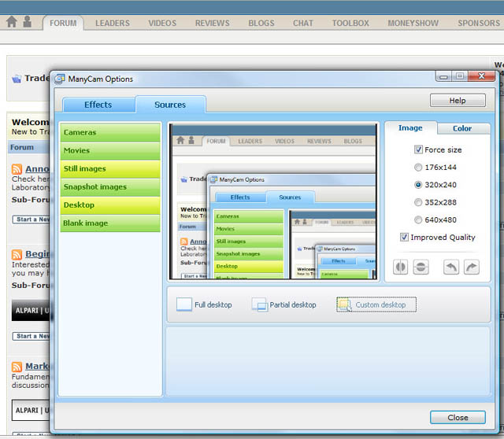Select the 352x288 resolution

[418, 202]
